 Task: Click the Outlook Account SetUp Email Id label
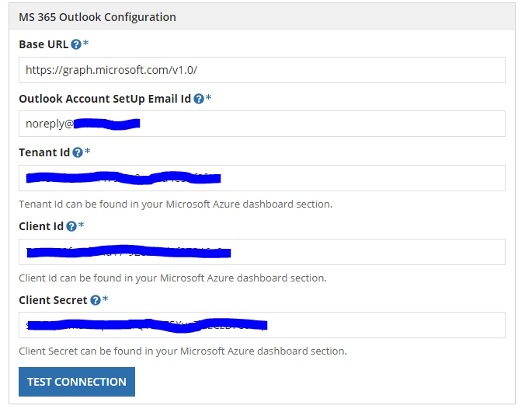pyautogui.click(x=105, y=99)
